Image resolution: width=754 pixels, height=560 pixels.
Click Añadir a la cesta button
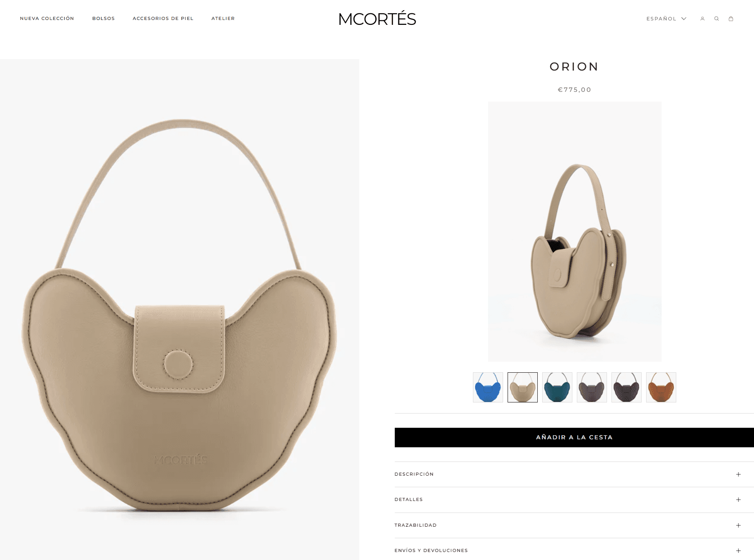tap(574, 438)
